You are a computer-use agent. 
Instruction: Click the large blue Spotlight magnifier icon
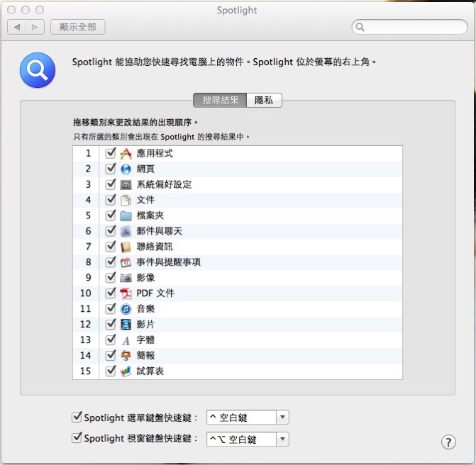point(38,70)
